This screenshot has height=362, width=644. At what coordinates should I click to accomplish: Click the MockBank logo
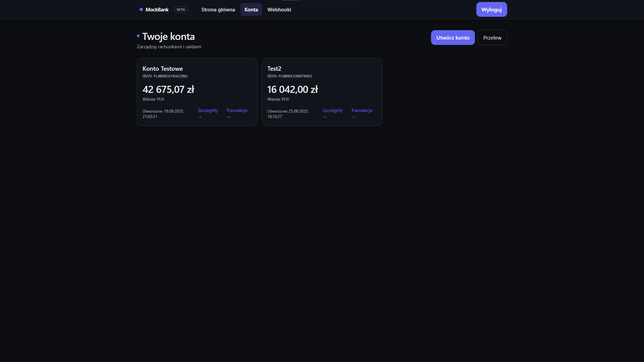pos(154,9)
